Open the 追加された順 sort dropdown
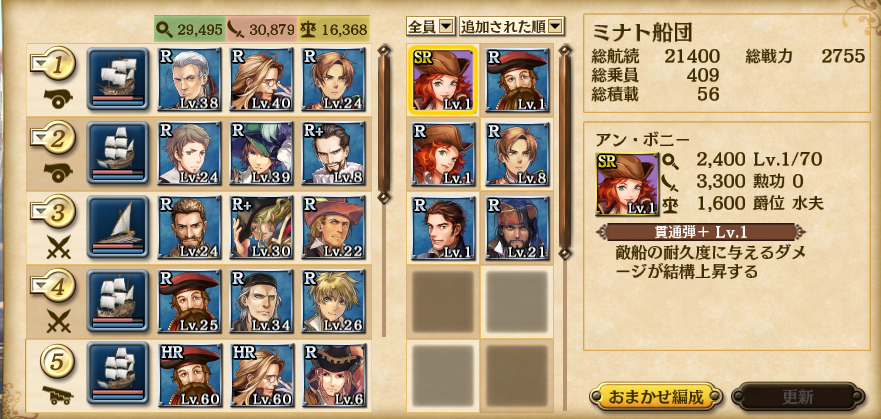 512,26
